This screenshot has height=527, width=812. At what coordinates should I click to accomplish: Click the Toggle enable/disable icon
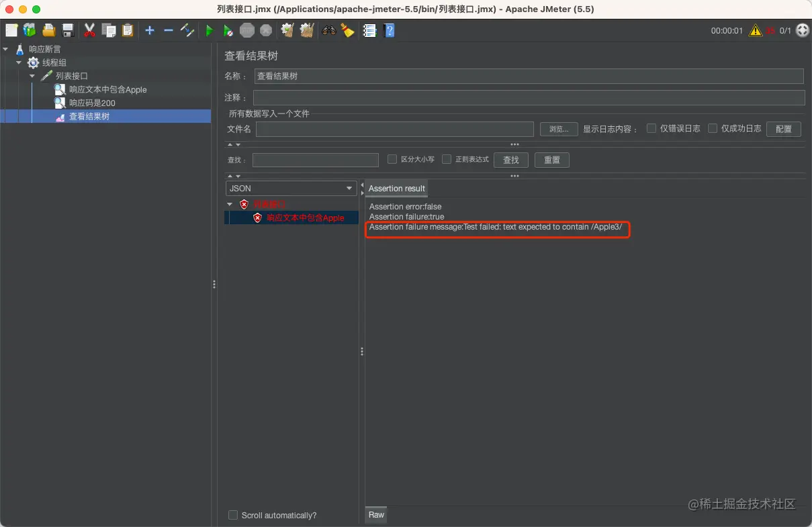(187, 30)
